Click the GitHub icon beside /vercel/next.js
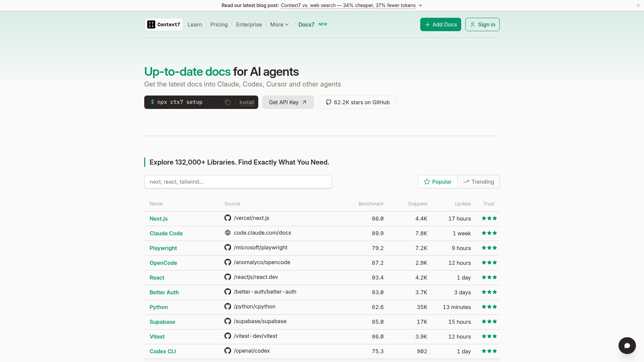Viewport: 644px width, 362px height. 228,218
